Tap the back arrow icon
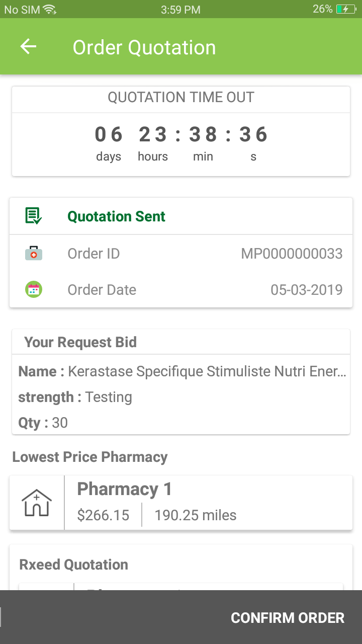This screenshot has height=644, width=362. click(28, 47)
